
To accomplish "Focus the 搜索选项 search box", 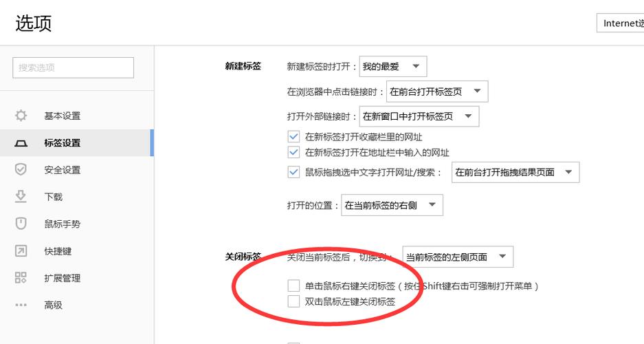I will (x=73, y=67).
